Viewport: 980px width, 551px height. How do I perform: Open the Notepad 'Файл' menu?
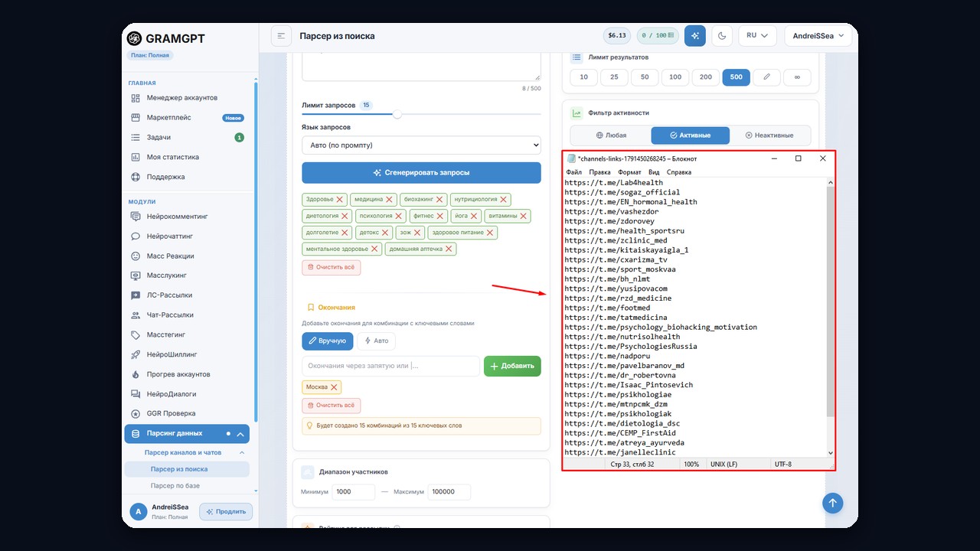pyautogui.click(x=574, y=172)
